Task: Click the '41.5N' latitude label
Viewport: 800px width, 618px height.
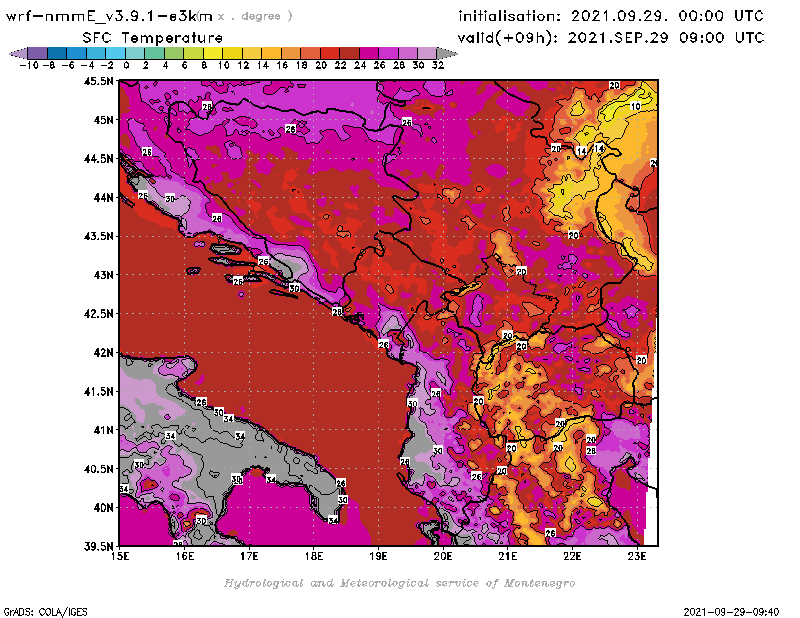Action: point(98,391)
